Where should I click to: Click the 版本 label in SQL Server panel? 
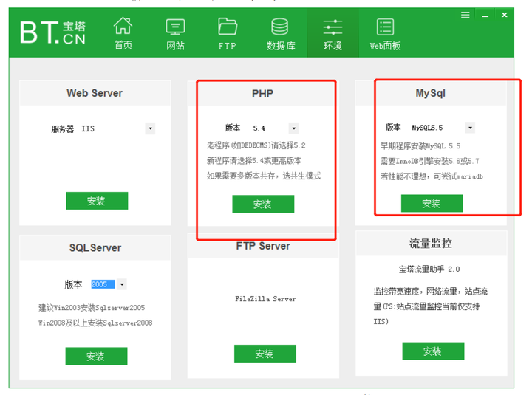73,284
